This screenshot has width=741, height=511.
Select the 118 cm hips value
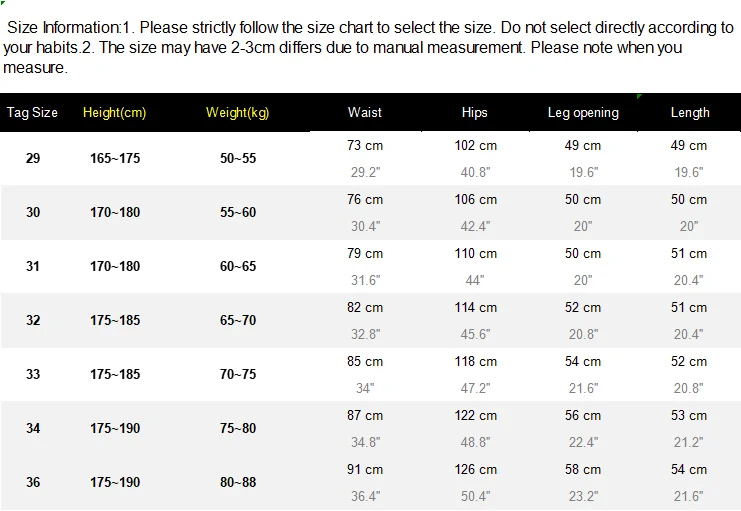[x=475, y=362]
